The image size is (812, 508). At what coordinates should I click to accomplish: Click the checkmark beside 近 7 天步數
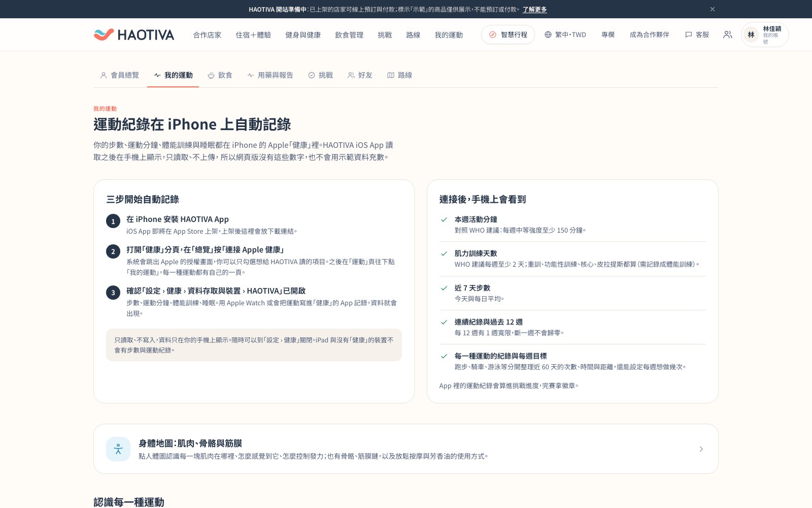tap(444, 288)
